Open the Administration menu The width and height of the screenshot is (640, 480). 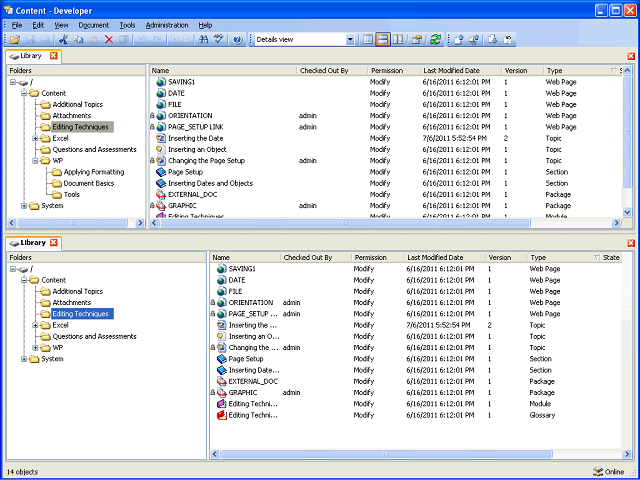pyautogui.click(x=167, y=25)
